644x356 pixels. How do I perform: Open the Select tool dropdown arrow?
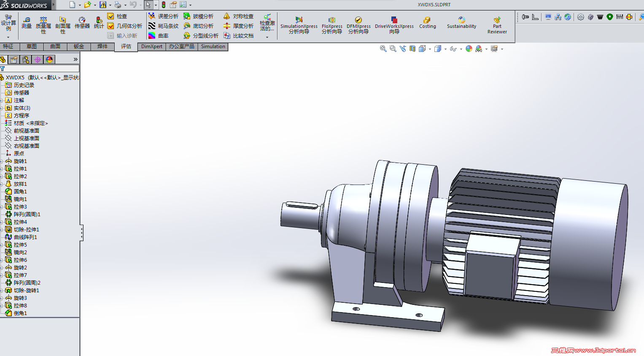click(156, 5)
